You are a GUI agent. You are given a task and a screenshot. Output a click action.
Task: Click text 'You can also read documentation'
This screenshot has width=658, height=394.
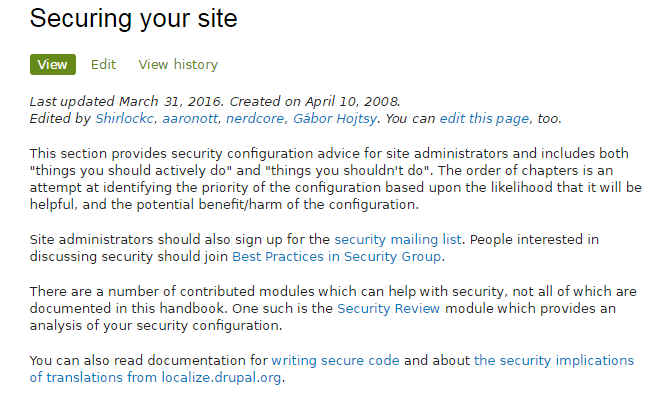tap(149, 361)
